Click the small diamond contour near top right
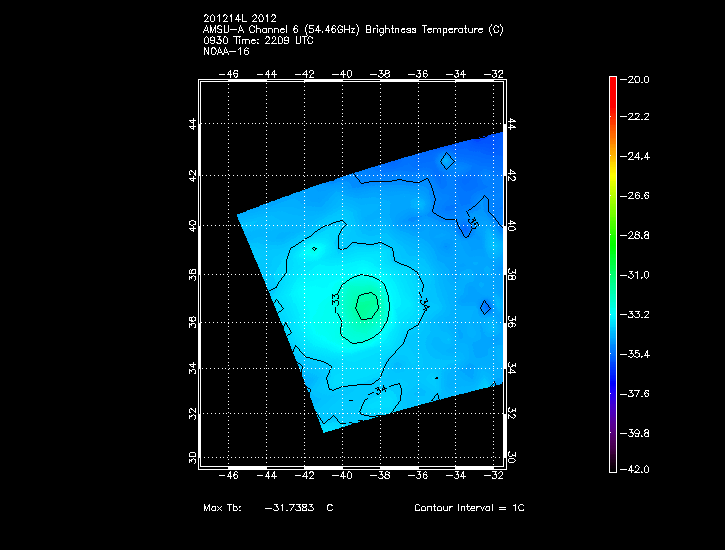Screen dimensions: 725x550 tap(447, 159)
